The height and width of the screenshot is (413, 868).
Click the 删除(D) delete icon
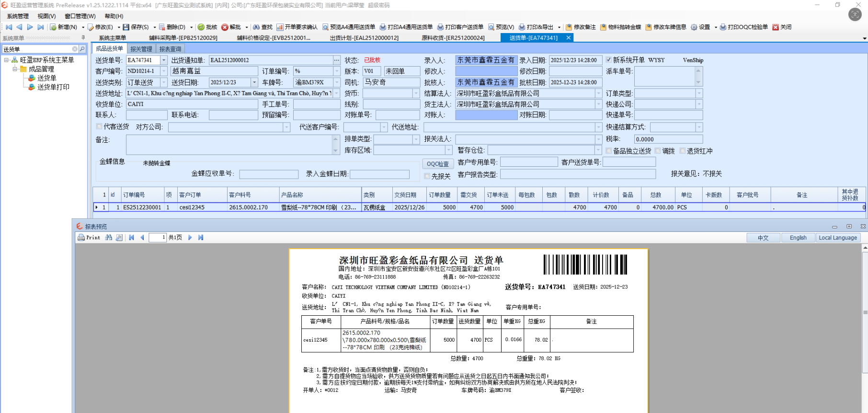click(162, 27)
